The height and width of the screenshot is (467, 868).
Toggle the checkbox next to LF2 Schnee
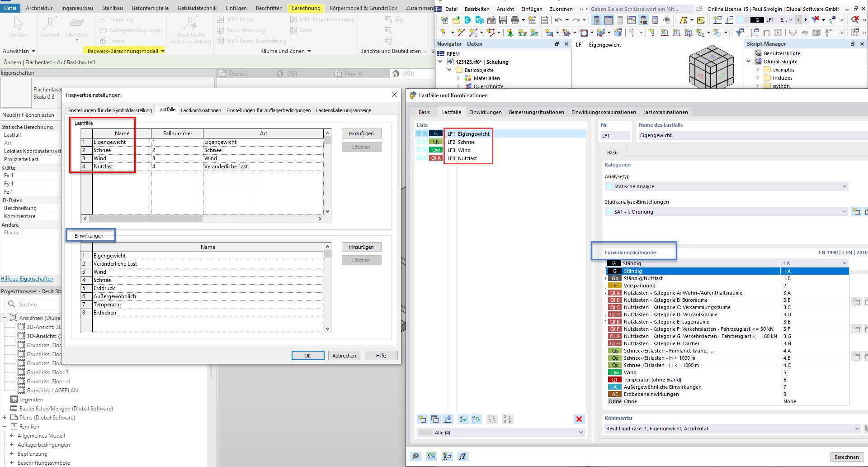coord(420,142)
